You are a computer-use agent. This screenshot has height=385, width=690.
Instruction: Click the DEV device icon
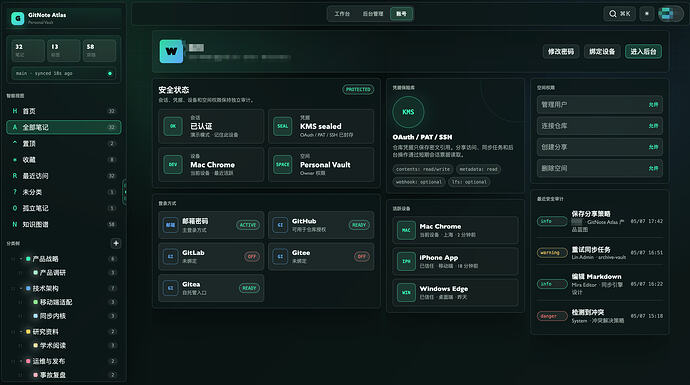(x=173, y=165)
